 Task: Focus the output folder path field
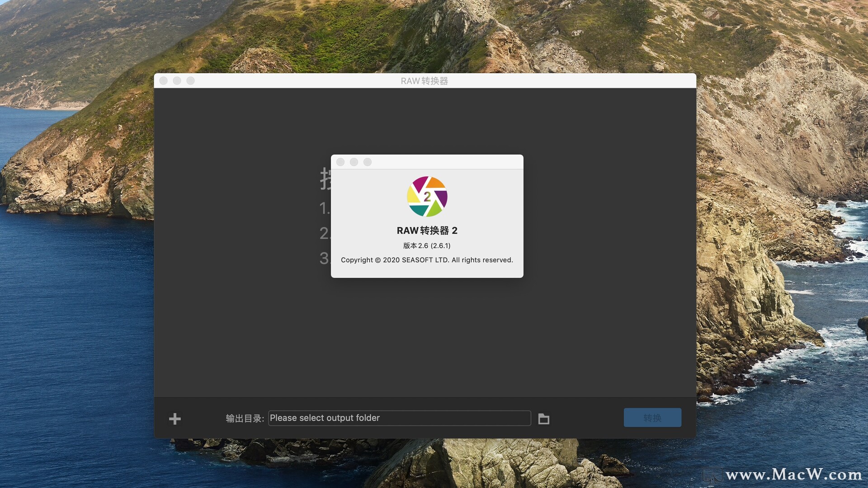click(x=400, y=418)
